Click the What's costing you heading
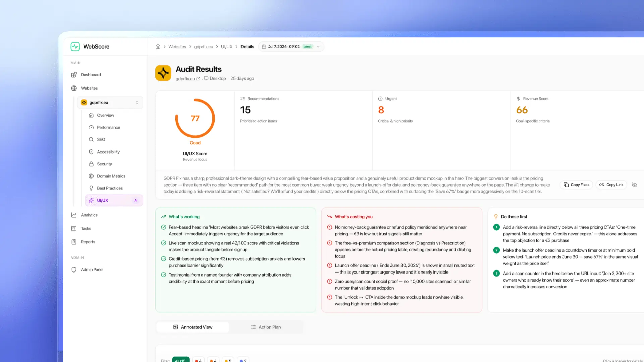The image size is (644, 362). [354, 217]
